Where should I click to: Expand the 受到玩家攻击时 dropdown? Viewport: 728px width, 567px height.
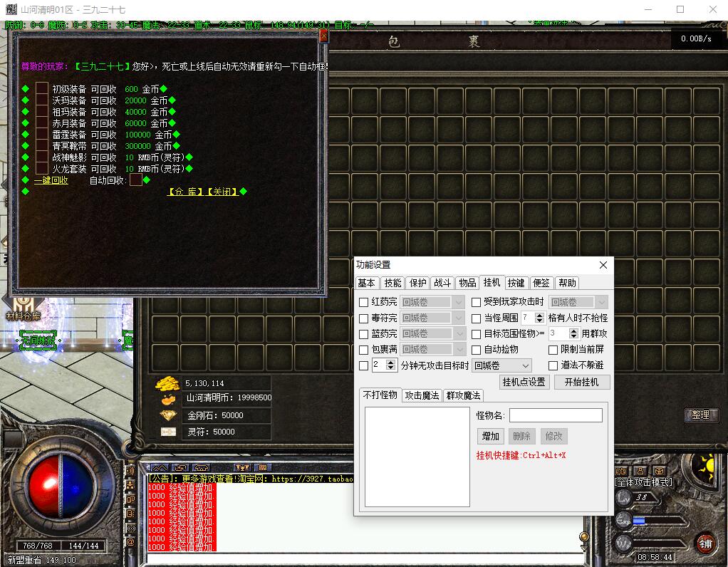pos(578,302)
